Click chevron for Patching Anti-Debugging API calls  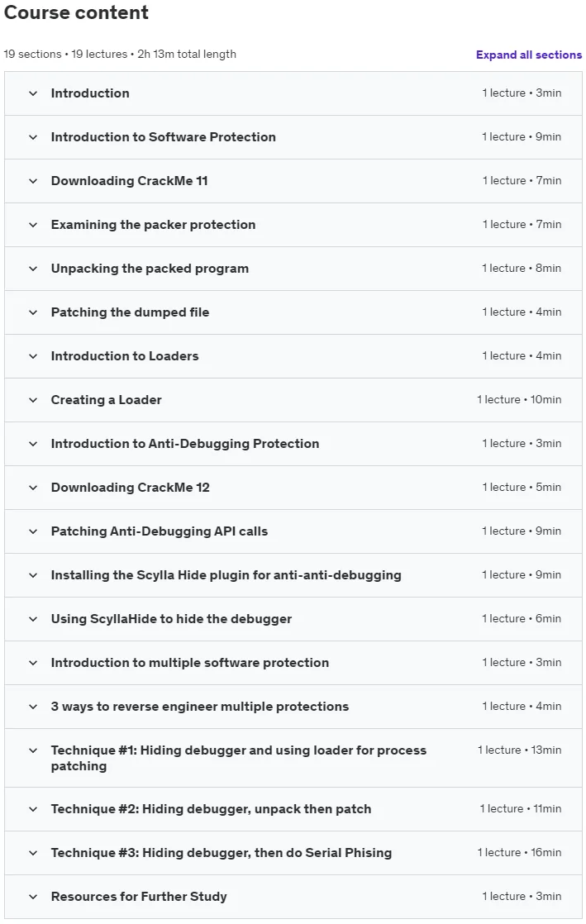[33, 531]
